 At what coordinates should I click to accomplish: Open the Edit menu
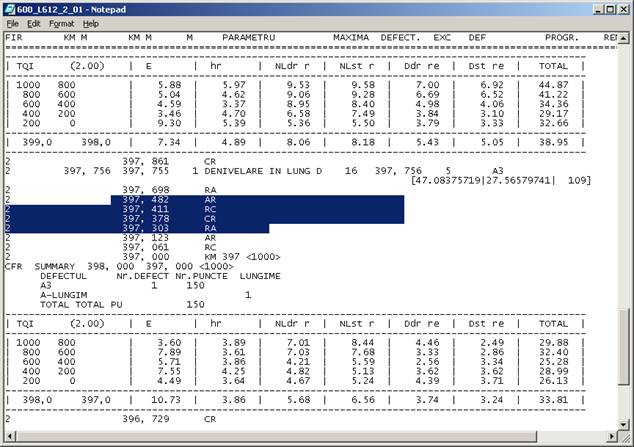pos(33,23)
